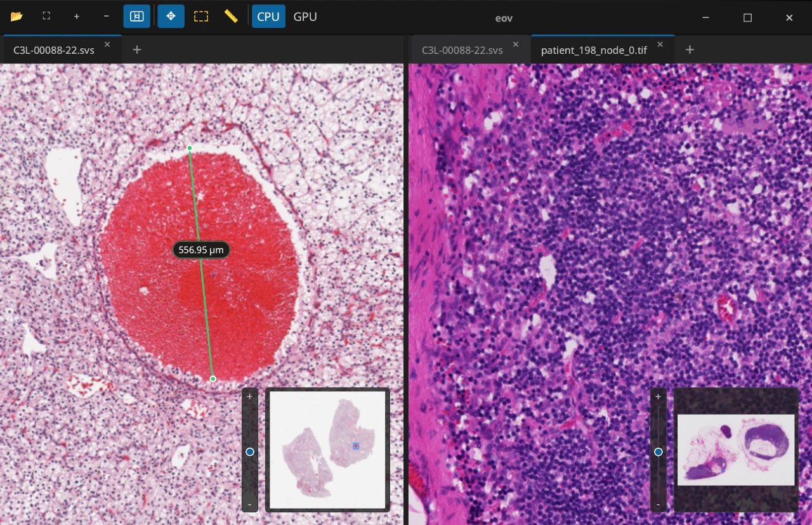Click the zoom out minus toolbar icon
The height and width of the screenshot is (525, 812).
[x=106, y=16]
